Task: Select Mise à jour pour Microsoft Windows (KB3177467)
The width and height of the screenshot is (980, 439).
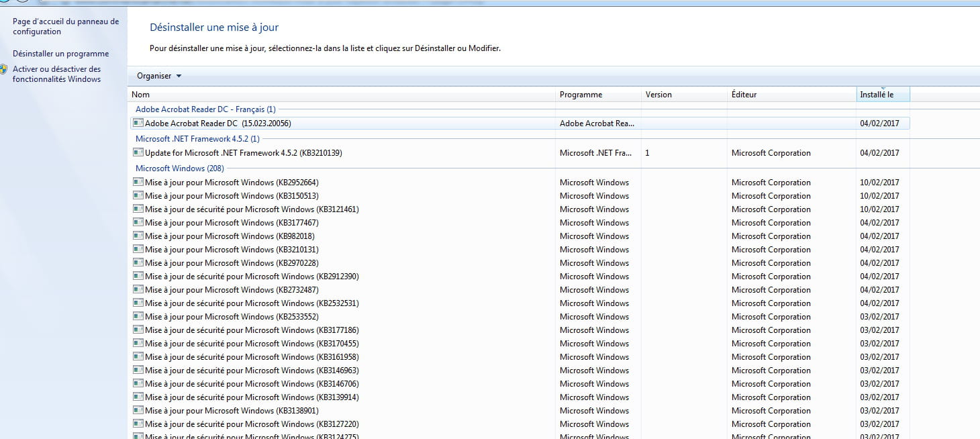Action: click(x=519, y=223)
